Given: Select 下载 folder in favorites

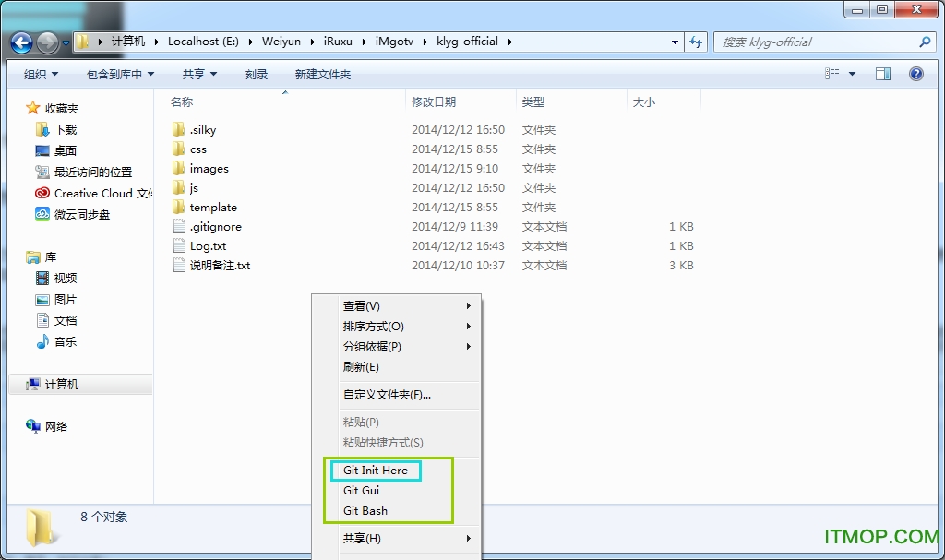Looking at the screenshot, I should (42, 130).
